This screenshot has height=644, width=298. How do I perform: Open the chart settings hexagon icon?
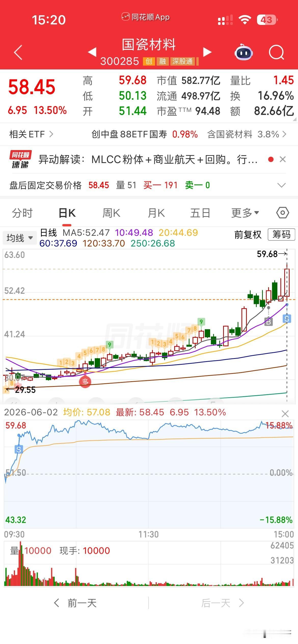pos(282,213)
